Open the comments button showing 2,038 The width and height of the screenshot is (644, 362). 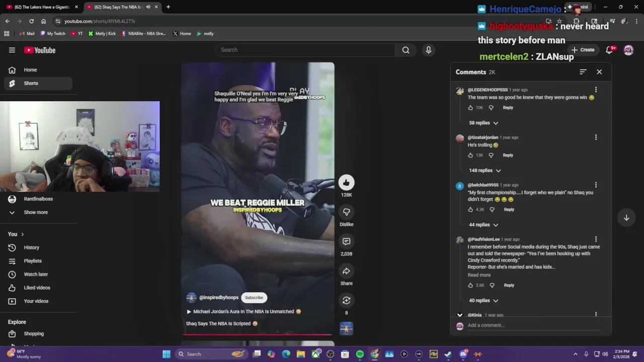[346, 241]
